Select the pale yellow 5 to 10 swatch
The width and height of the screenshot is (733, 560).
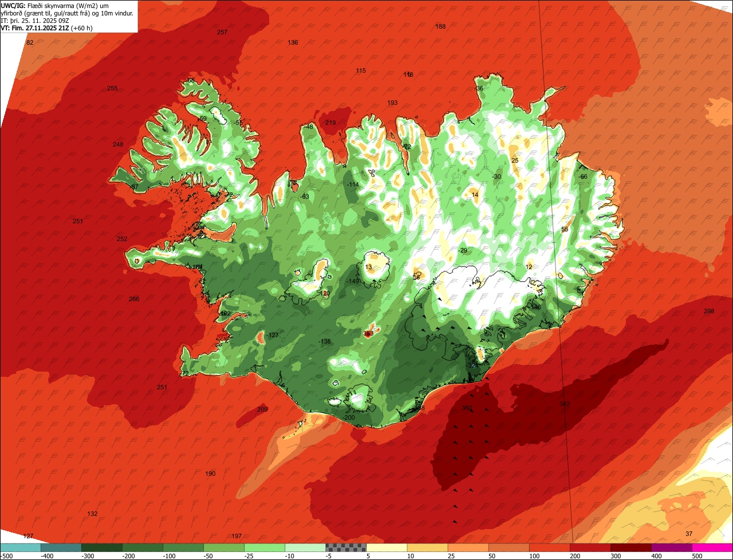[x=387, y=547]
